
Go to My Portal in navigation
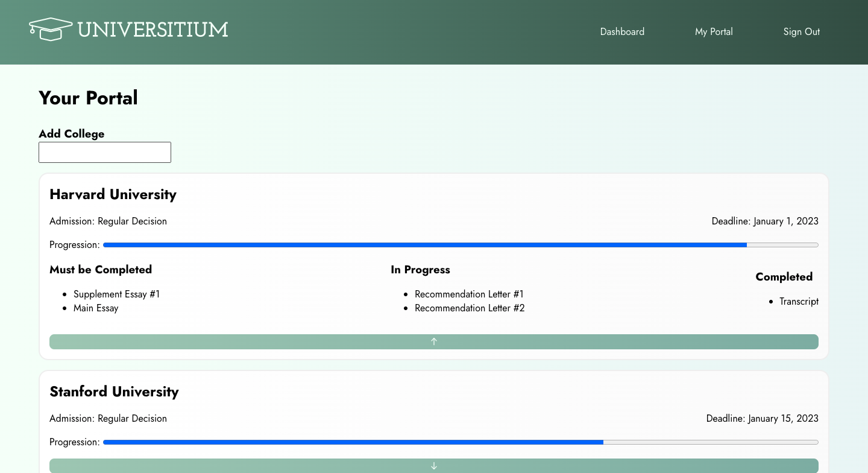click(714, 32)
